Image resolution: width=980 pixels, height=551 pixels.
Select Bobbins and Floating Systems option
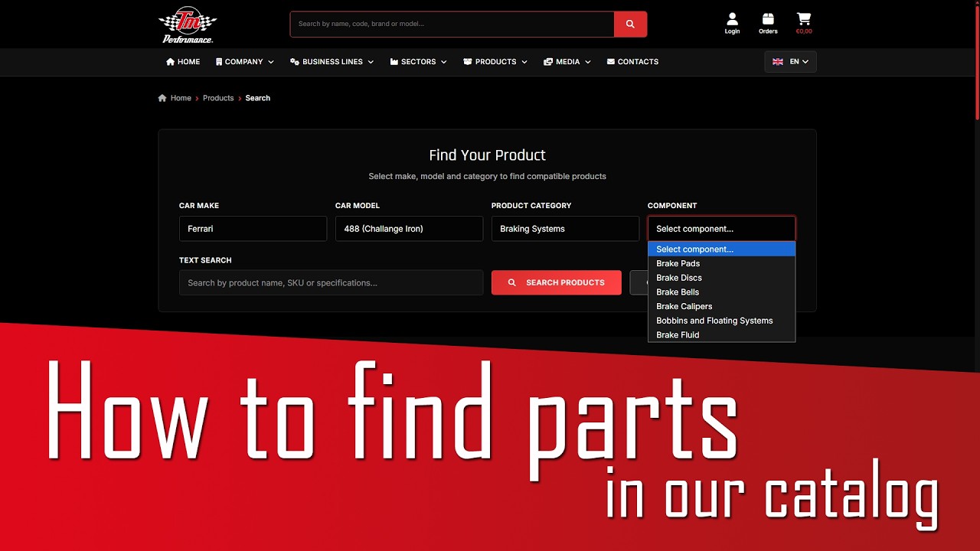(721, 321)
